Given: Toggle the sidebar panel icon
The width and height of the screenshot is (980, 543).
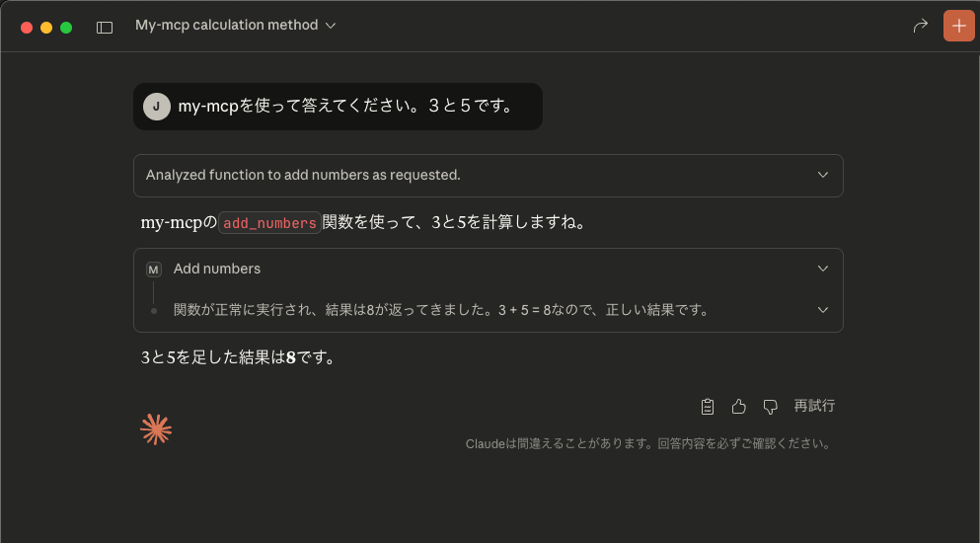Looking at the screenshot, I should (105, 27).
